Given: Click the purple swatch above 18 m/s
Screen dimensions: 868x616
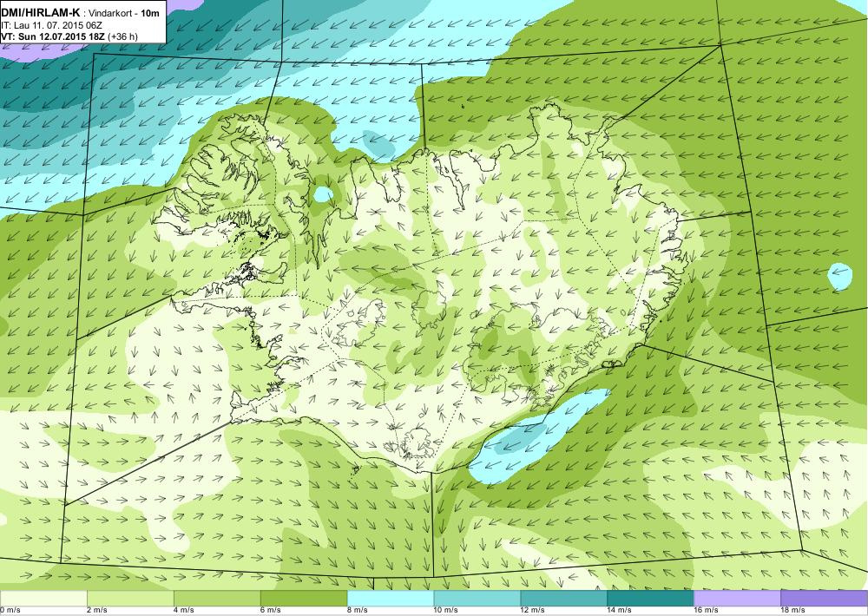Looking at the screenshot, I should [x=825, y=598].
